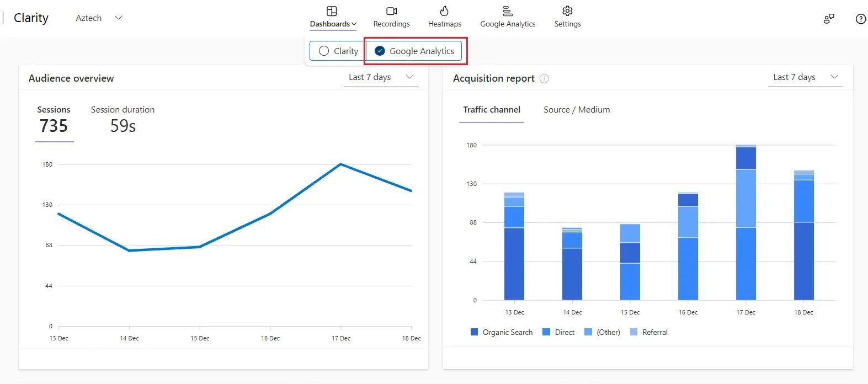
Task: Expand the Aztech project dropdown chevron
Action: click(x=118, y=18)
